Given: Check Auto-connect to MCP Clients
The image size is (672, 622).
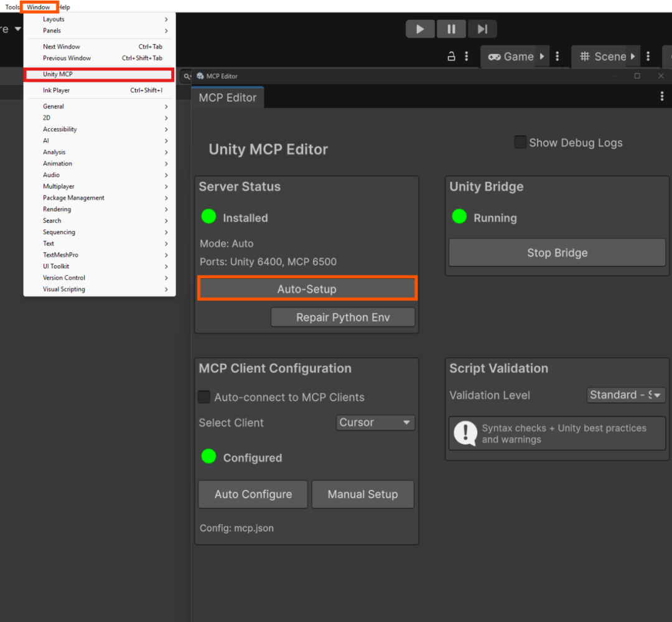Looking at the screenshot, I should click(204, 397).
